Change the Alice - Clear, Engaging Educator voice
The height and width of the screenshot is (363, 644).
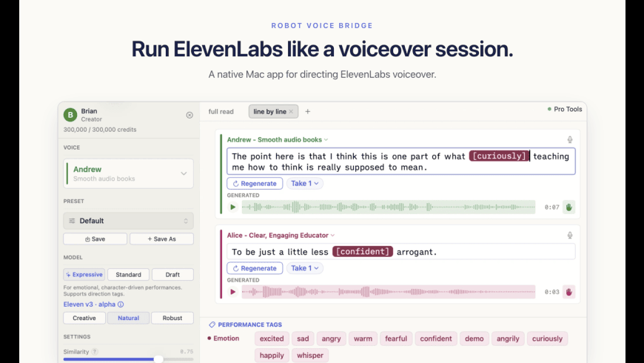point(281,235)
